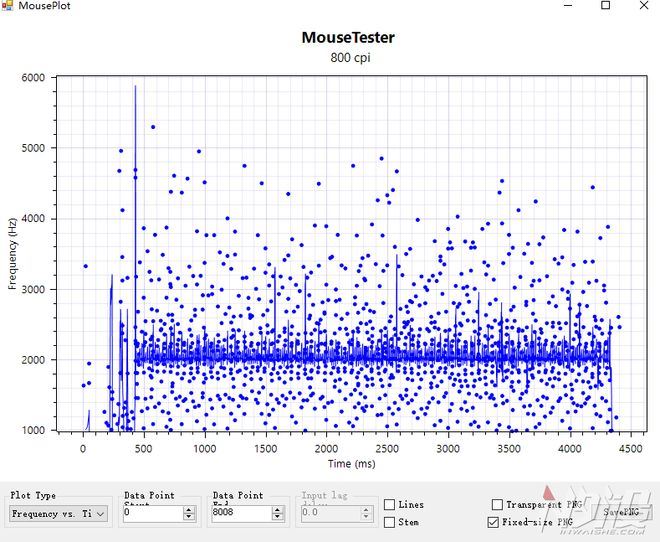Click the MousePlot app icon in title bar
The image size is (660, 542).
pyautogui.click(x=7, y=5)
